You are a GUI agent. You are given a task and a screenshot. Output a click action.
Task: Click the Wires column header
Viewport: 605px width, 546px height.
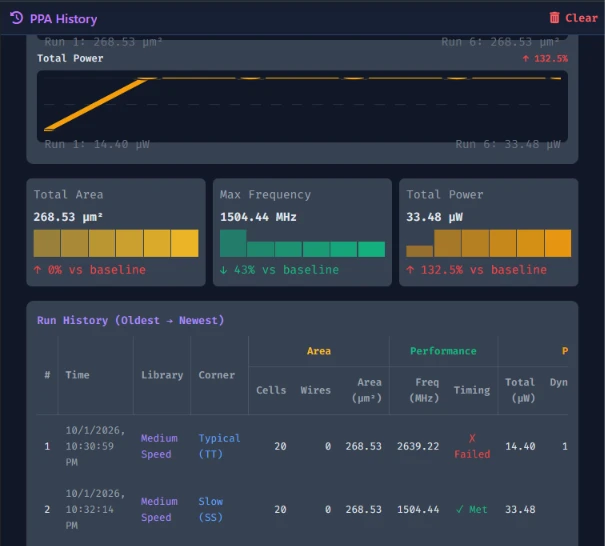316,390
